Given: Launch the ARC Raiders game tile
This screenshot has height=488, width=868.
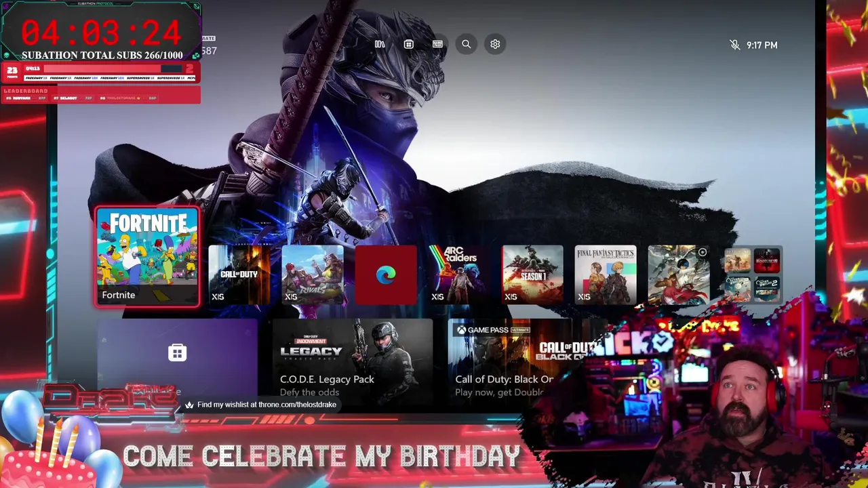Looking at the screenshot, I should (459, 274).
